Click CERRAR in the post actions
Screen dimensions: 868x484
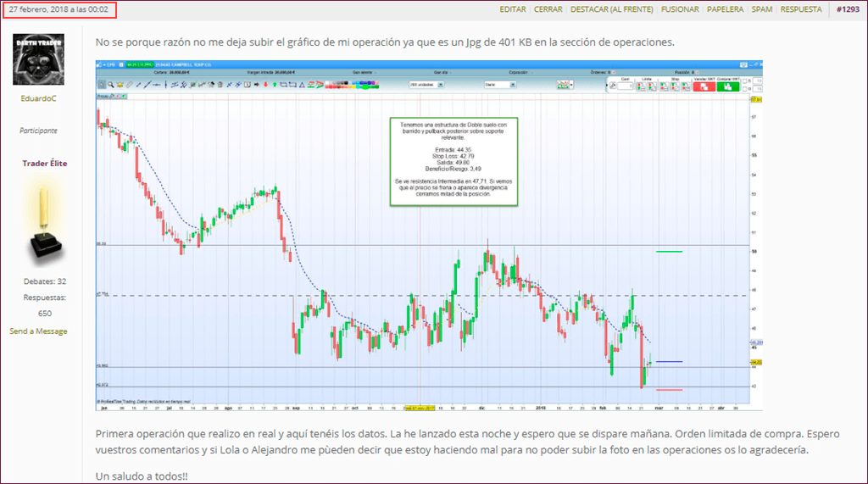click(x=548, y=9)
